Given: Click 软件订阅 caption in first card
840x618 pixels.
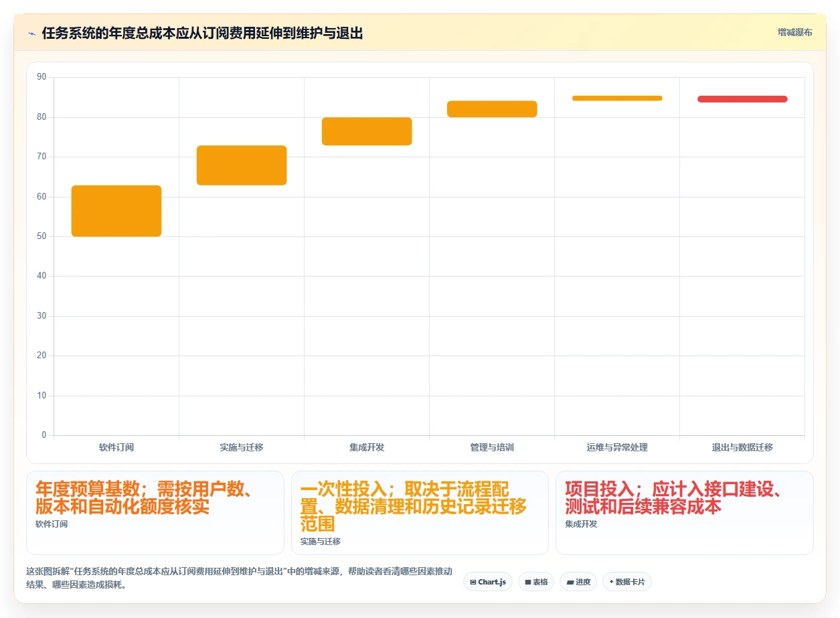Looking at the screenshot, I should (52, 524).
